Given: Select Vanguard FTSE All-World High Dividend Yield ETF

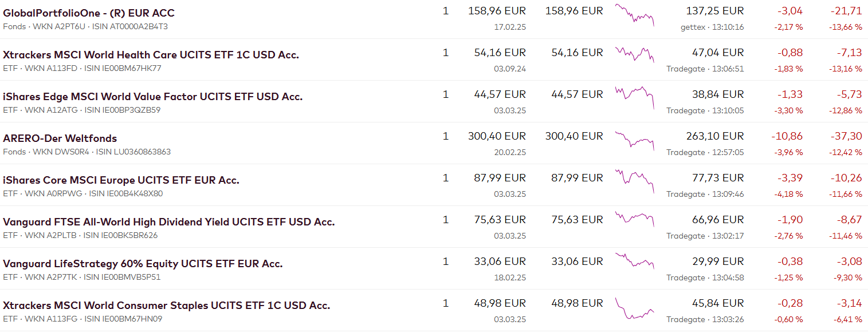Looking at the screenshot, I should click(x=168, y=222).
